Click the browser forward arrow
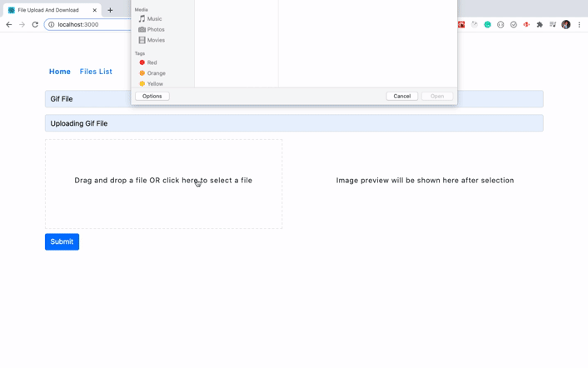Screen dimensions: 588x368 point(22,25)
